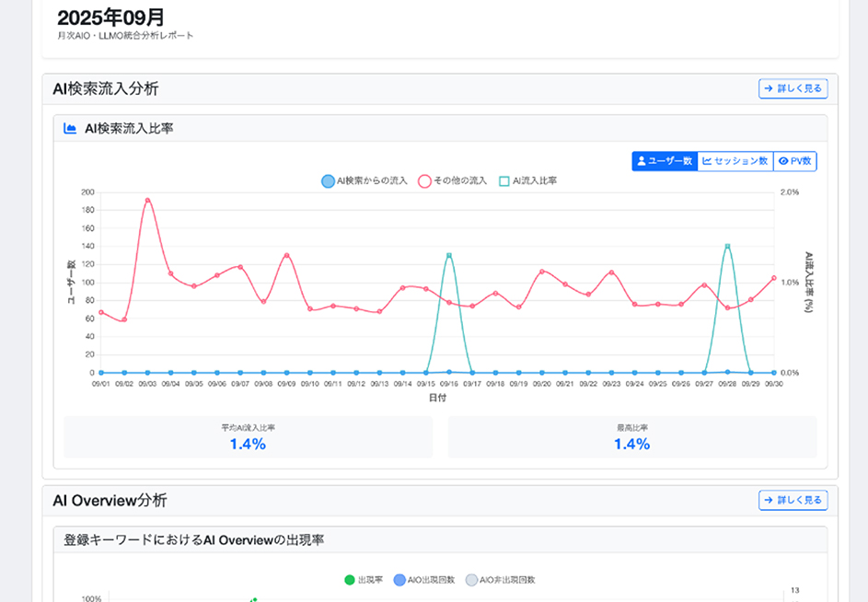Click the 最高比率 stat card
The width and height of the screenshot is (868, 602).
632,437
